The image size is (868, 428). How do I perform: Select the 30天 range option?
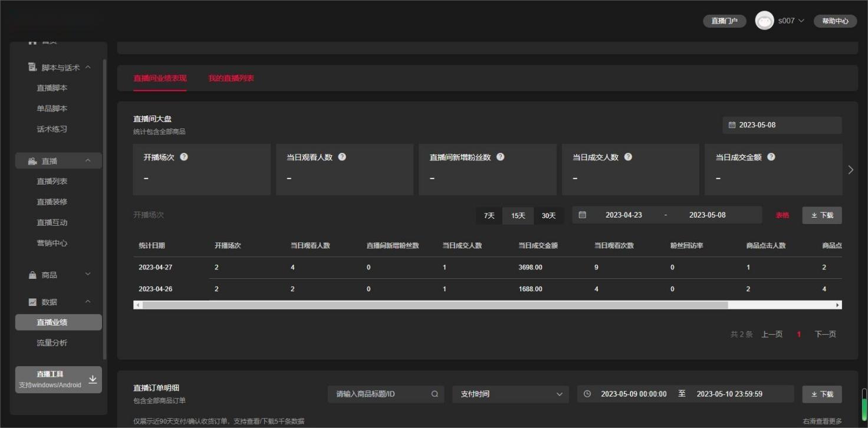[x=549, y=215]
